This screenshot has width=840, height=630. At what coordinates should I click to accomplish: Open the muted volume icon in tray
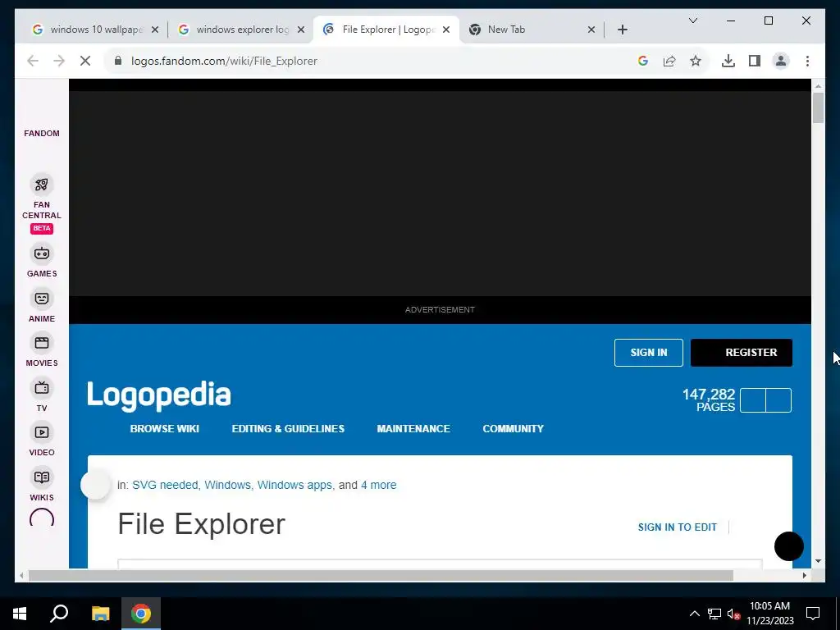(733, 614)
